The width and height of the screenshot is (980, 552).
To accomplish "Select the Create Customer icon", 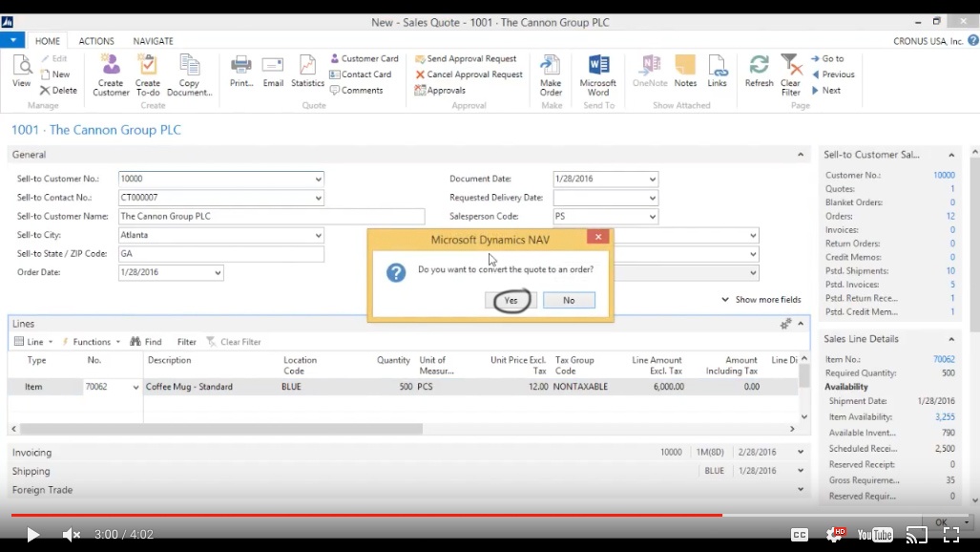I will point(111,75).
